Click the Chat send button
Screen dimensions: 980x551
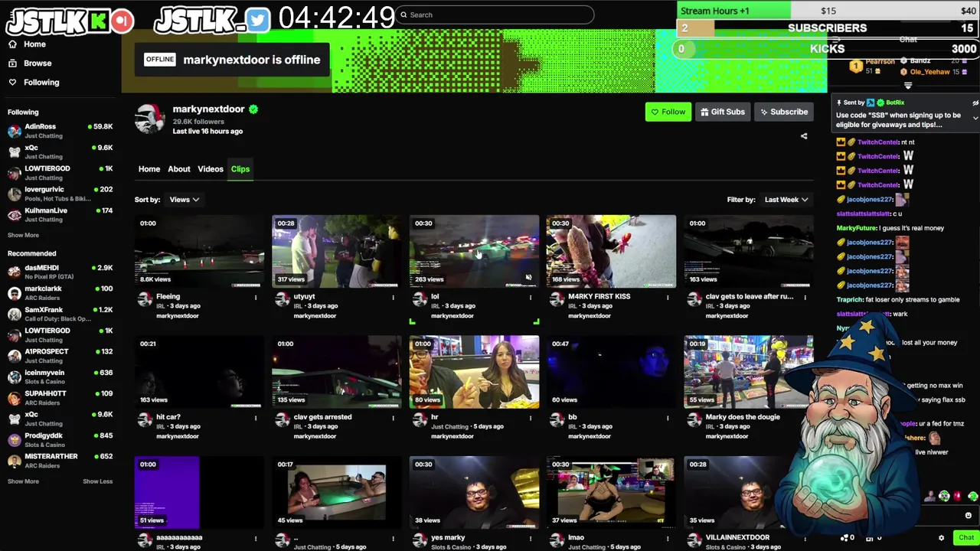pos(966,537)
